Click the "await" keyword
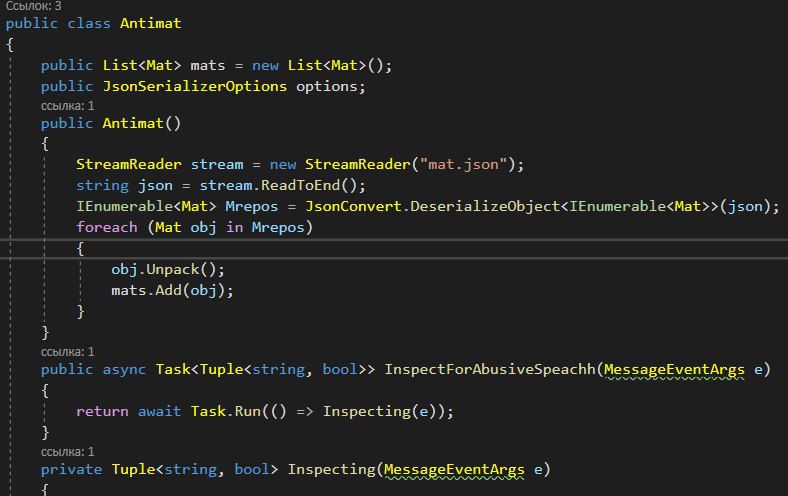This screenshot has width=788, height=496. click(159, 411)
